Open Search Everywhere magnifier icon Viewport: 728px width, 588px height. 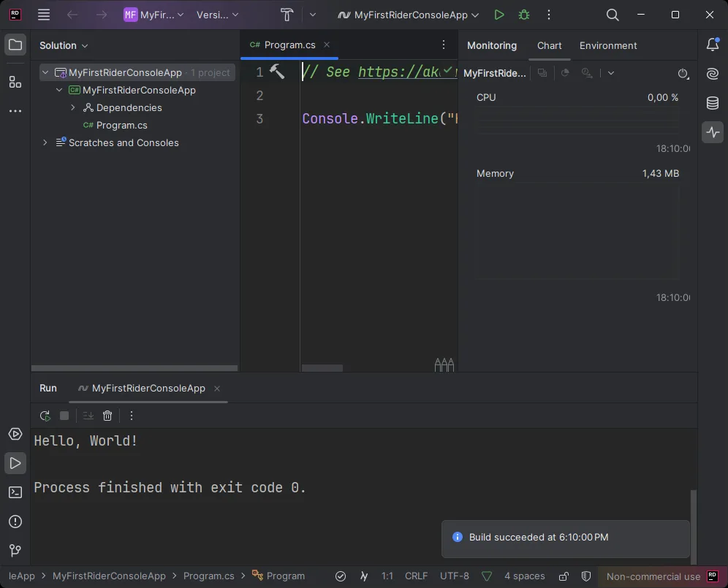pyautogui.click(x=613, y=15)
